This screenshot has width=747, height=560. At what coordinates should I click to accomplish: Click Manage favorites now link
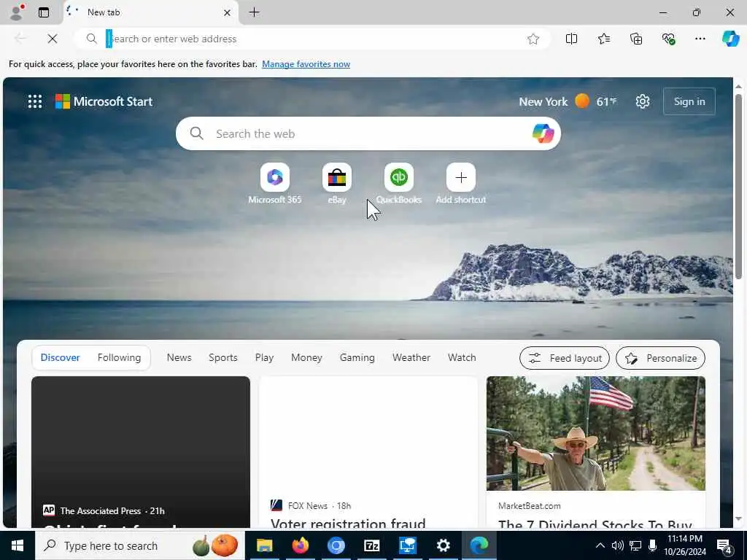click(x=306, y=64)
